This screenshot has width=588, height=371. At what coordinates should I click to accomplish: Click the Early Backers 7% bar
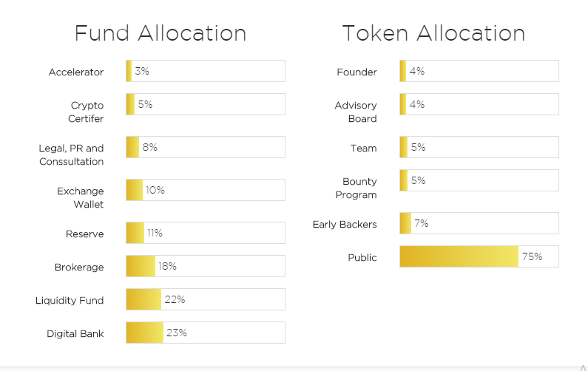[479, 223]
